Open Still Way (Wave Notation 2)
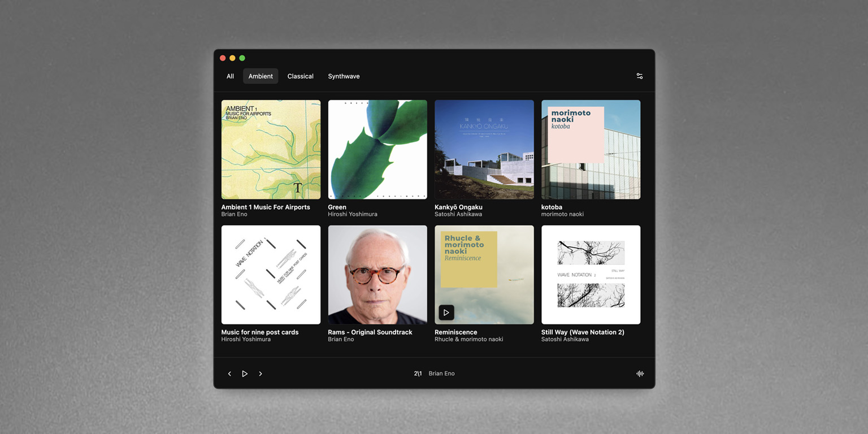The image size is (868, 434). click(x=591, y=275)
